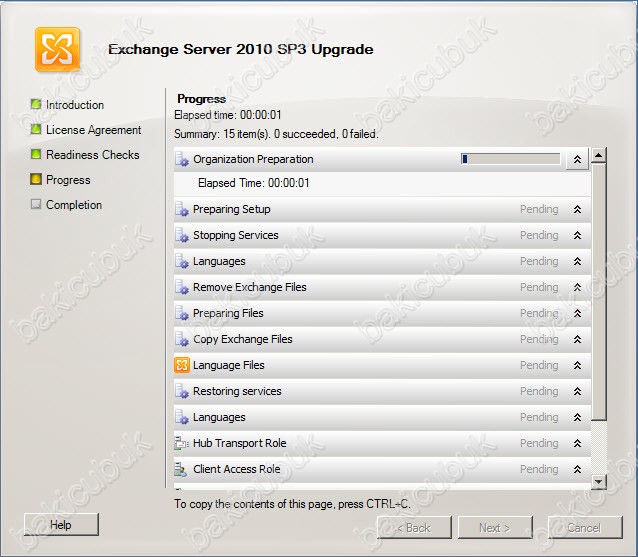Click the Client Access Role icon
This screenshot has width=638, height=557.
tap(181, 469)
